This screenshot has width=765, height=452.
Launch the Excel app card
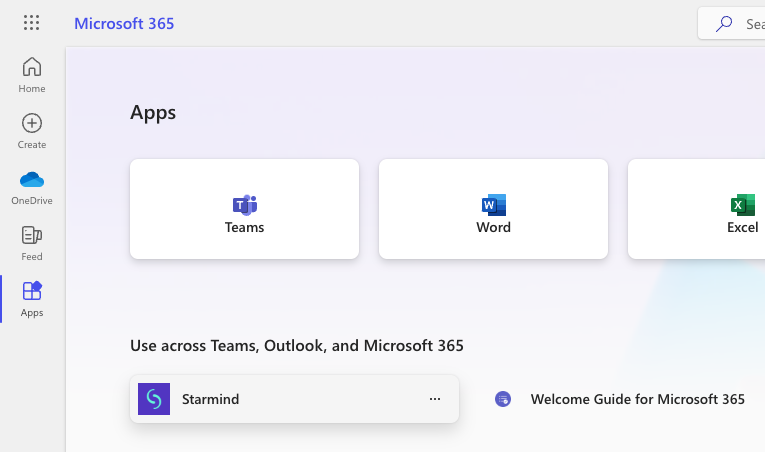(x=697, y=209)
